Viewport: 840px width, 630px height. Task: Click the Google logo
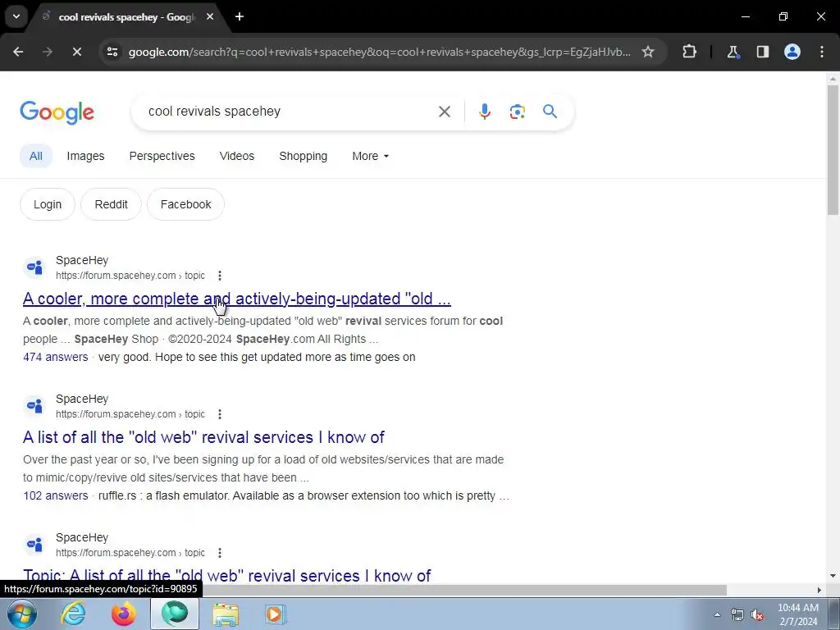57,112
